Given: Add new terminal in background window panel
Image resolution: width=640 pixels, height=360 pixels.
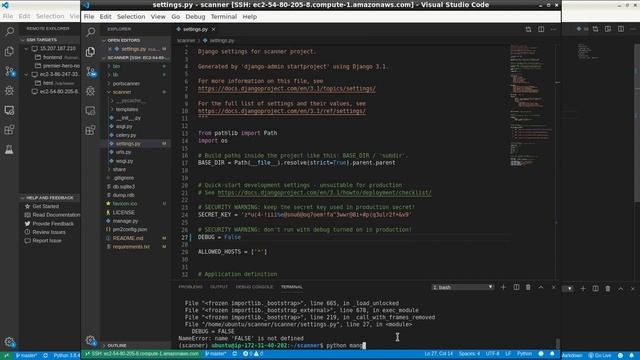Looking at the screenshot, I should 583,289.
